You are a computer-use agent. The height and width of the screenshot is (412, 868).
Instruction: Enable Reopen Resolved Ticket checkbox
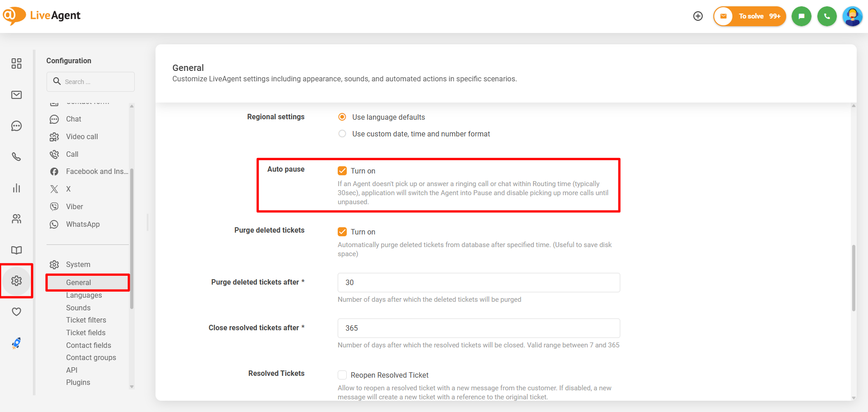coord(342,375)
